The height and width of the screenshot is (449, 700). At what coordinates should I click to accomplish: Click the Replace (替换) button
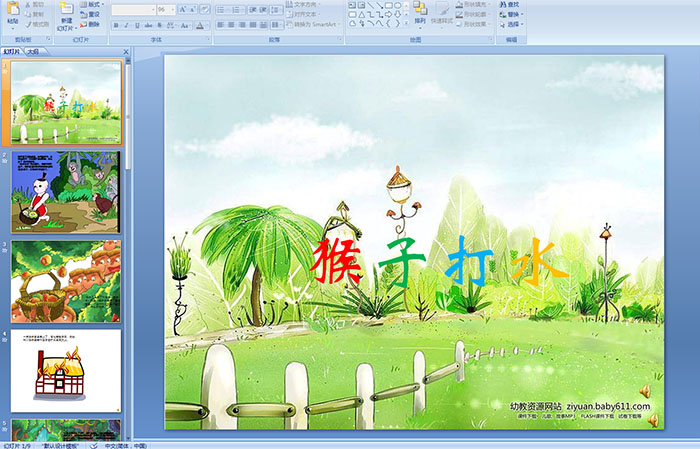click(512, 15)
